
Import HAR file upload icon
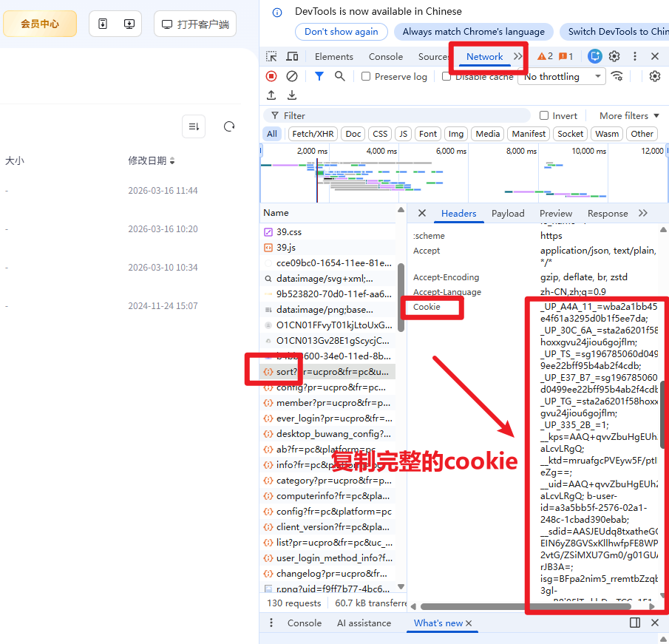(x=271, y=95)
